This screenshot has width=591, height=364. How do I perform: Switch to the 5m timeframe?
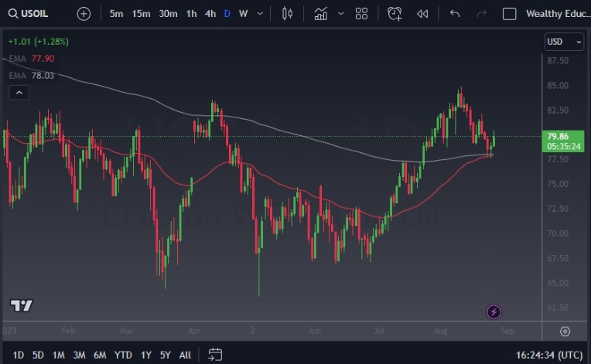tap(116, 14)
